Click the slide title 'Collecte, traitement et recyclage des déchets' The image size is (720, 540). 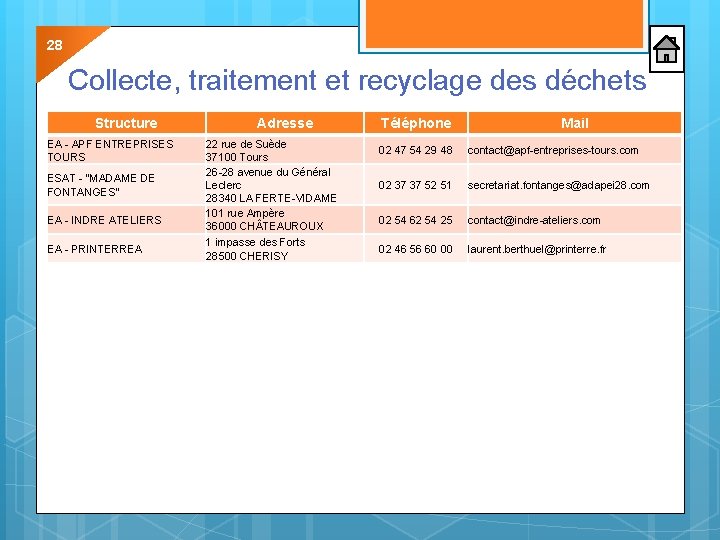pyautogui.click(x=357, y=80)
